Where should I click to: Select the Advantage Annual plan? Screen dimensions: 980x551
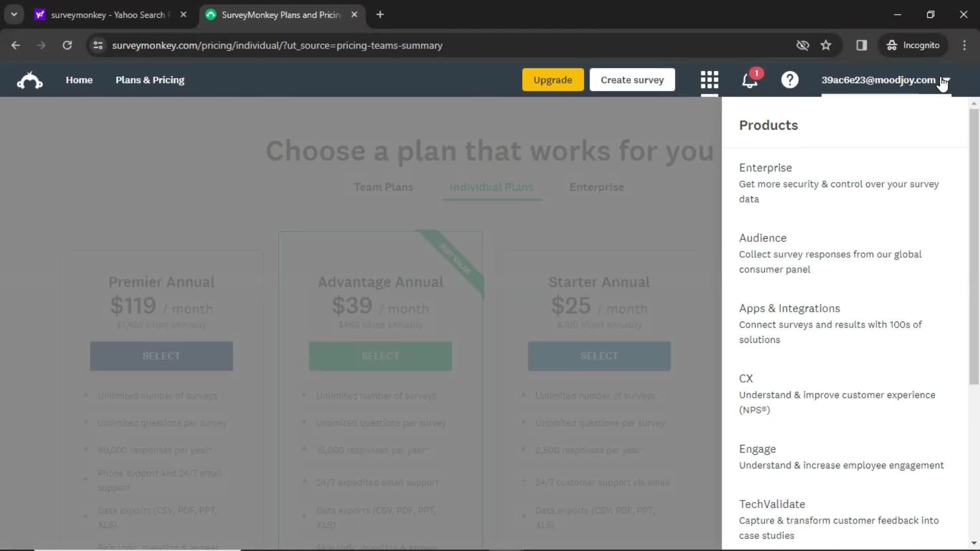[380, 356]
